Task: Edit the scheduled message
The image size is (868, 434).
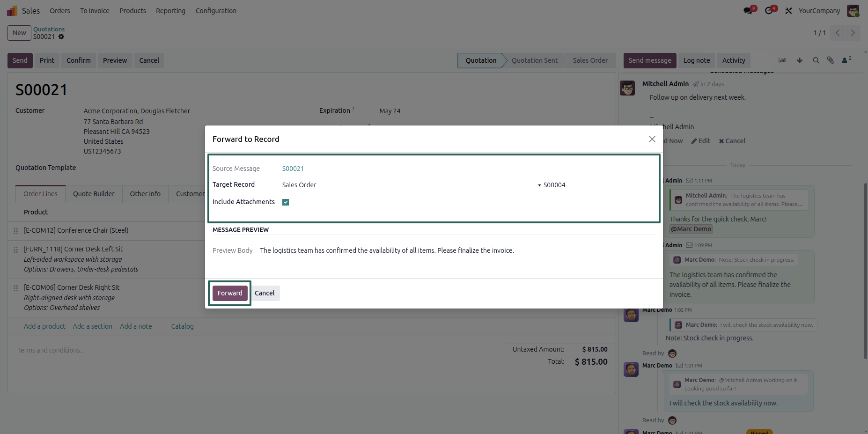Action: pyautogui.click(x=701, y=141)
